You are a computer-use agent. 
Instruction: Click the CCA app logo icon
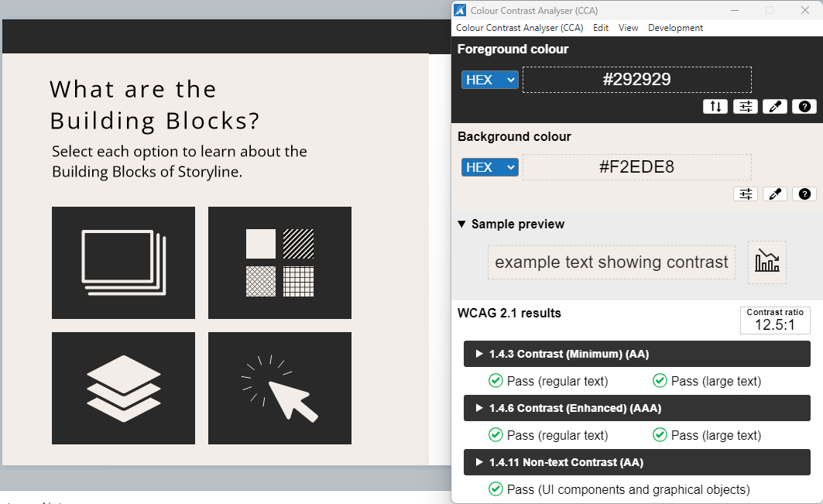tap(461, 11)
